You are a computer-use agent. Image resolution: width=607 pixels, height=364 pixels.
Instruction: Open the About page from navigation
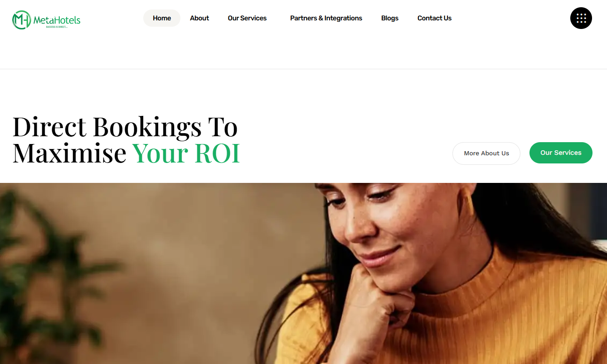pyautogui.click(x=199, y=18)
